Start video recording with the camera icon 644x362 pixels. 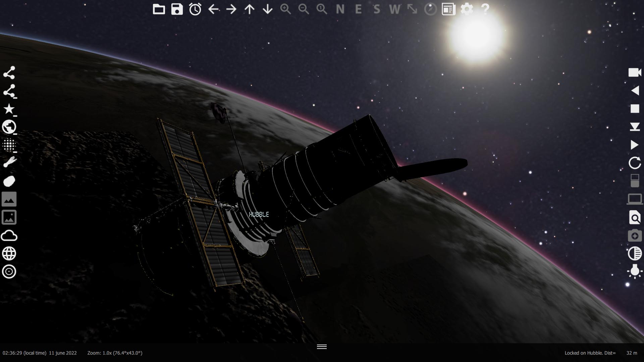634,72
